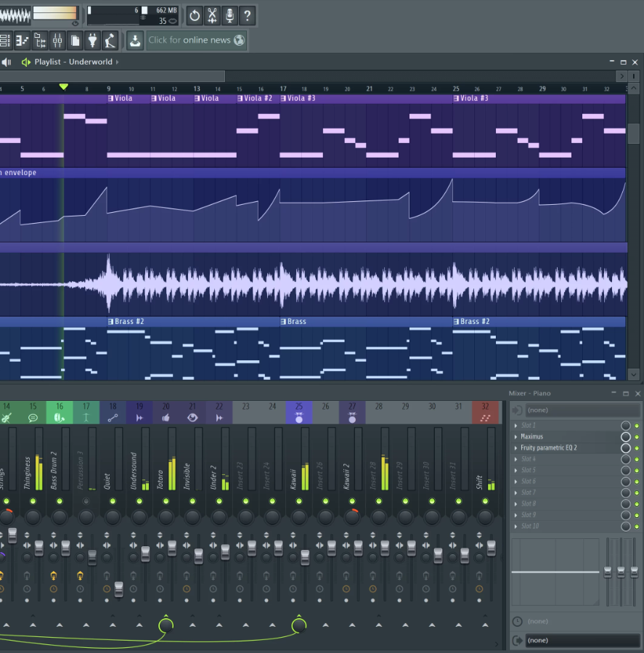Screen dimensions: 644x653
Task: Click the microphone one-click recording icon
Action: pos(229,16)
